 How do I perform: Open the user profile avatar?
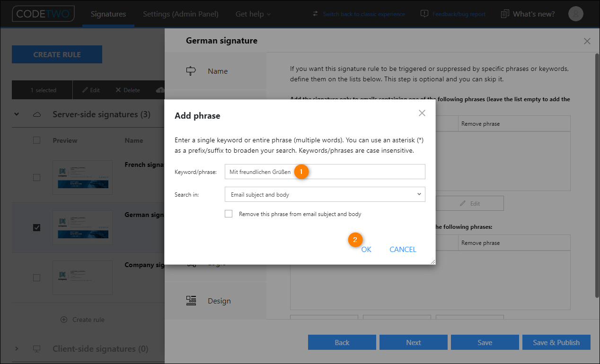[x=575, y=14]
